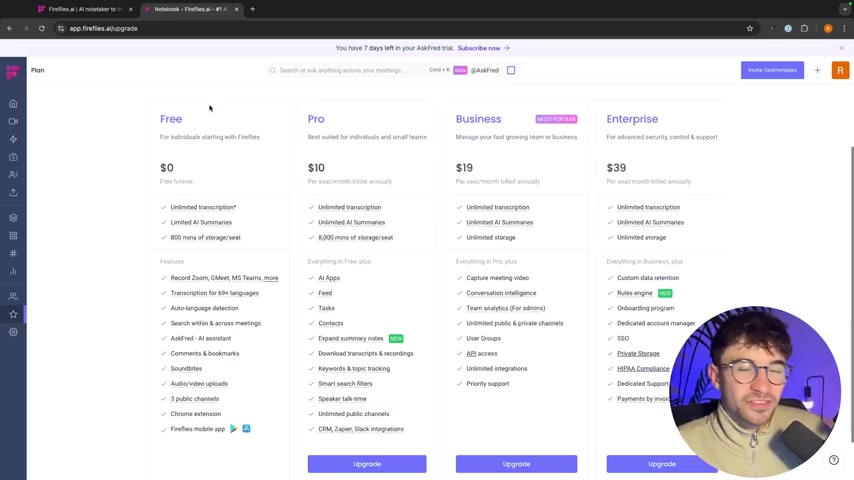Image resolution: width=854 pixels, height=480 pixels.
Task: Open the orange R profile avatar
Action: [x=840, y=70]
